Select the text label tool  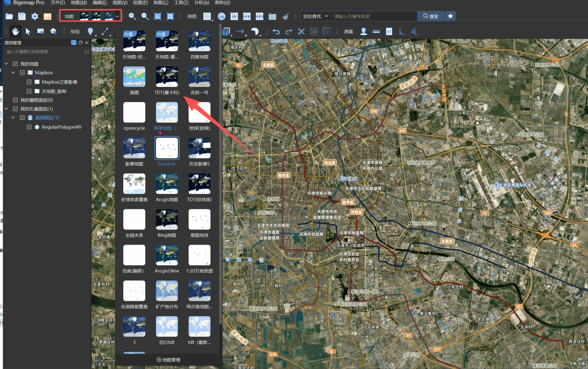(226, 31)
